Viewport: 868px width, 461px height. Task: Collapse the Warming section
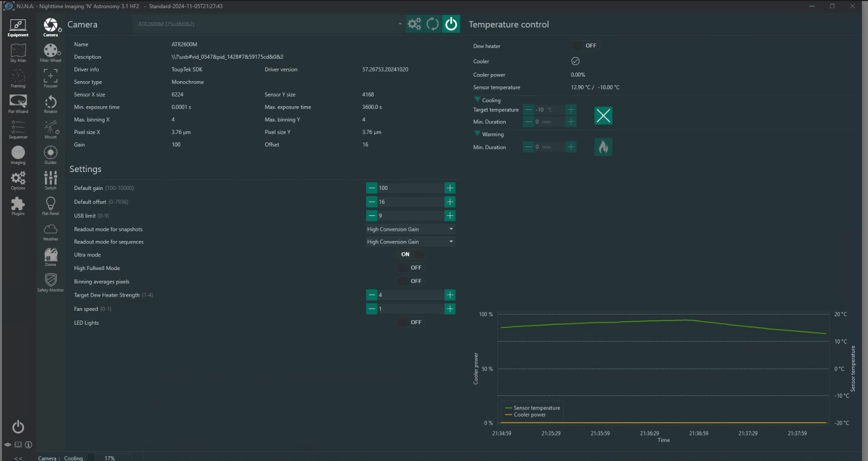(x=477, y=134)
